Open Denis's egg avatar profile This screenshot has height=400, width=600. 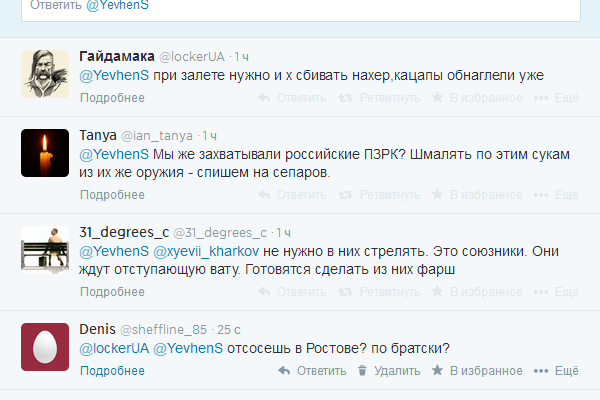tap(45, 347)
